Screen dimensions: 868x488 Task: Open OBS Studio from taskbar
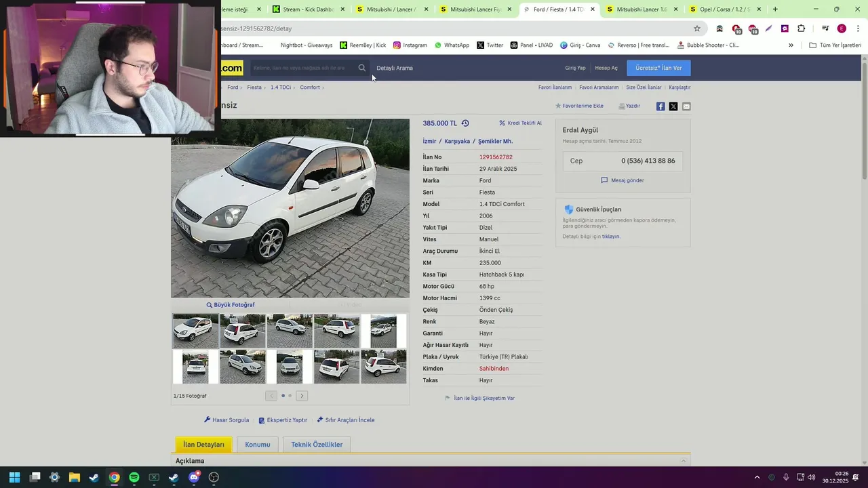(x=214, y=477)
